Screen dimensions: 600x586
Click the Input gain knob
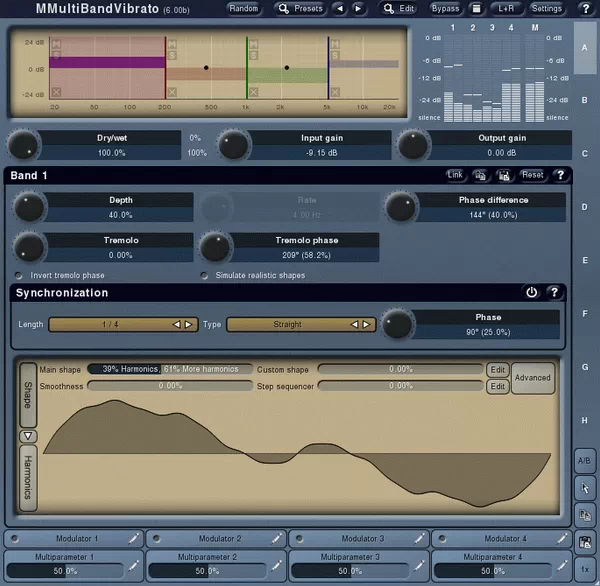[233, 145]
